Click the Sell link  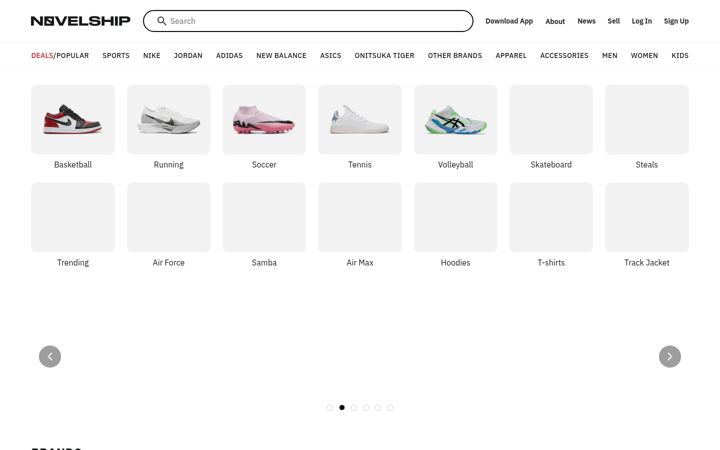click(613, 21)
